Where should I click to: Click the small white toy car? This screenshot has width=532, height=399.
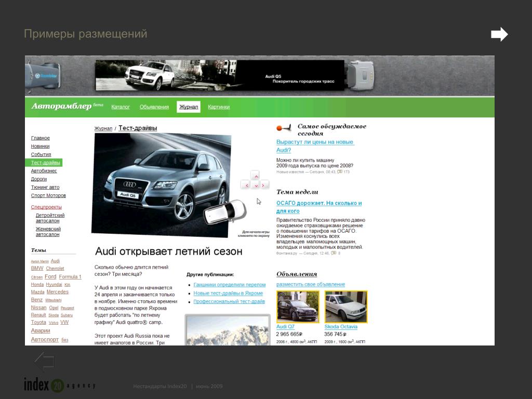click(x=225, y=212)
